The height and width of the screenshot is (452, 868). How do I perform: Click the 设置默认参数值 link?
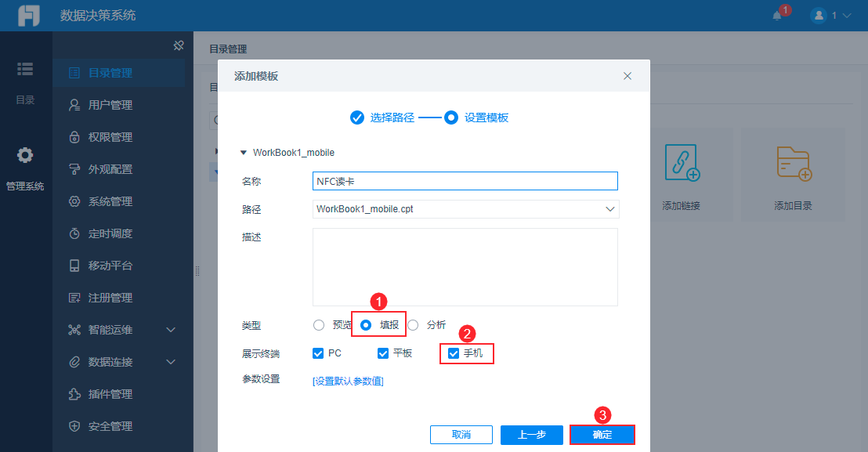(348, 381)
